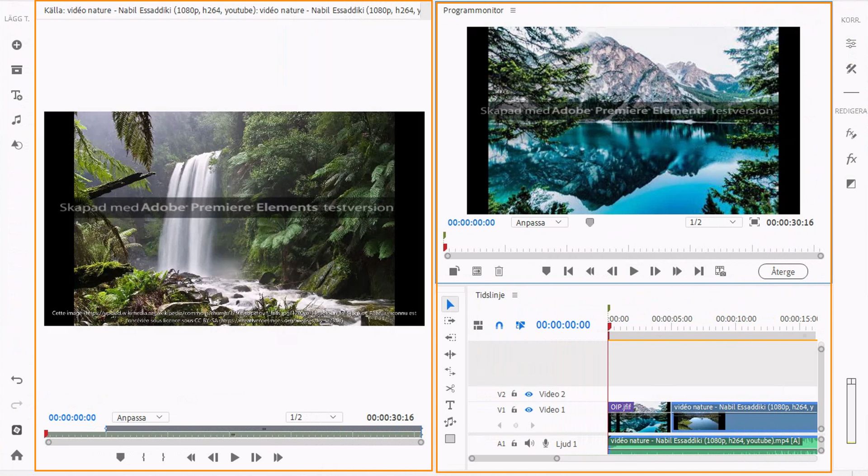Screen dimensions: 868x476
Task: Click the Undo arrow in sidebar
Action: (17, 380)
